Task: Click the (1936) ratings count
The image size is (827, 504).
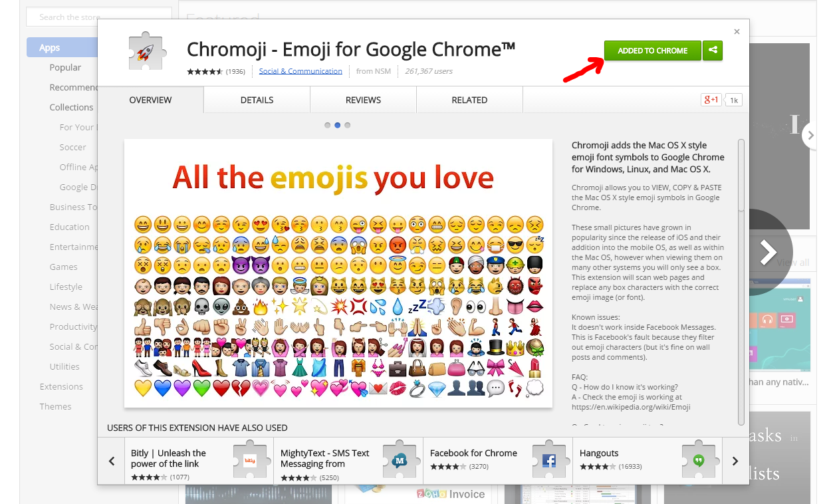Action: point(235,71)
